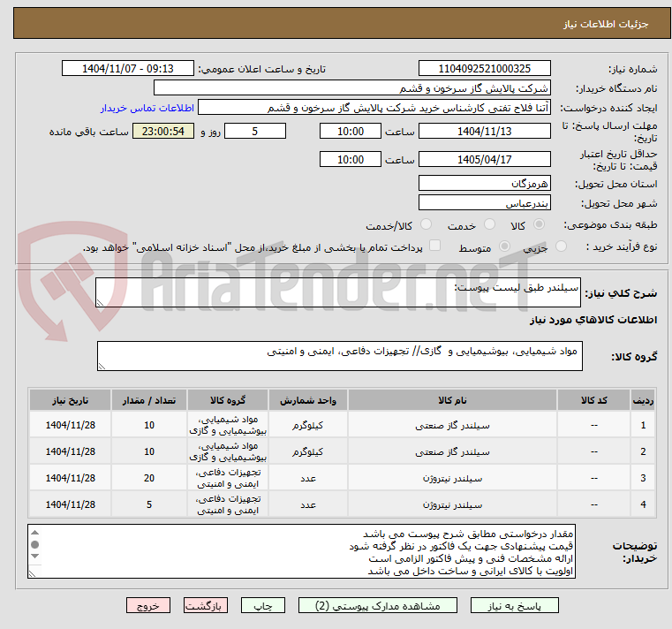Click سیلندر نیتروژن in row 3

452,479
